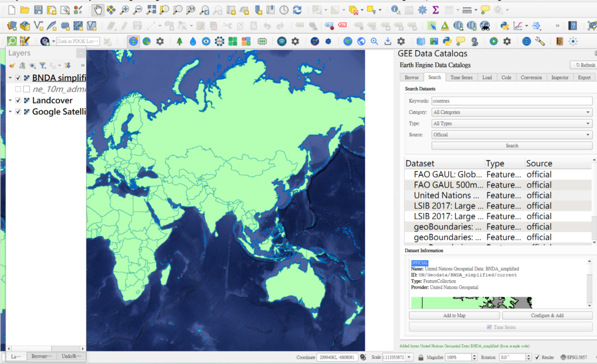
Task: Click the Keywords search input field
Action: [x=511, y=101]
